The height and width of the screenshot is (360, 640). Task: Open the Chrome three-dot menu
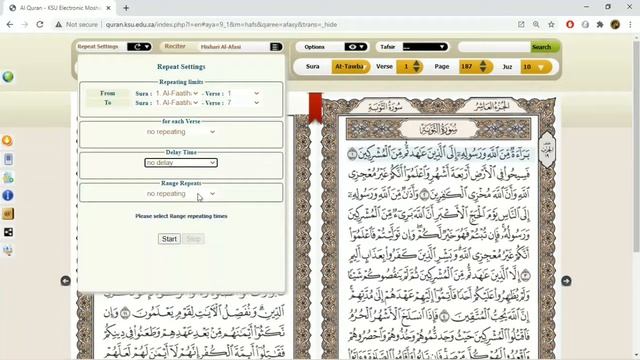pyautogui.click(x=630, y=24)
